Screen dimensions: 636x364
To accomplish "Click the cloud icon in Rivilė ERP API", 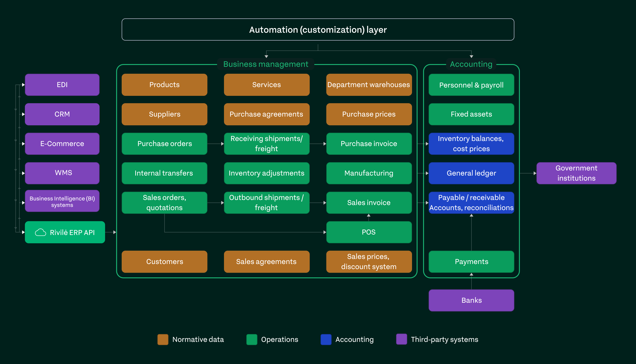I will 41,232.
